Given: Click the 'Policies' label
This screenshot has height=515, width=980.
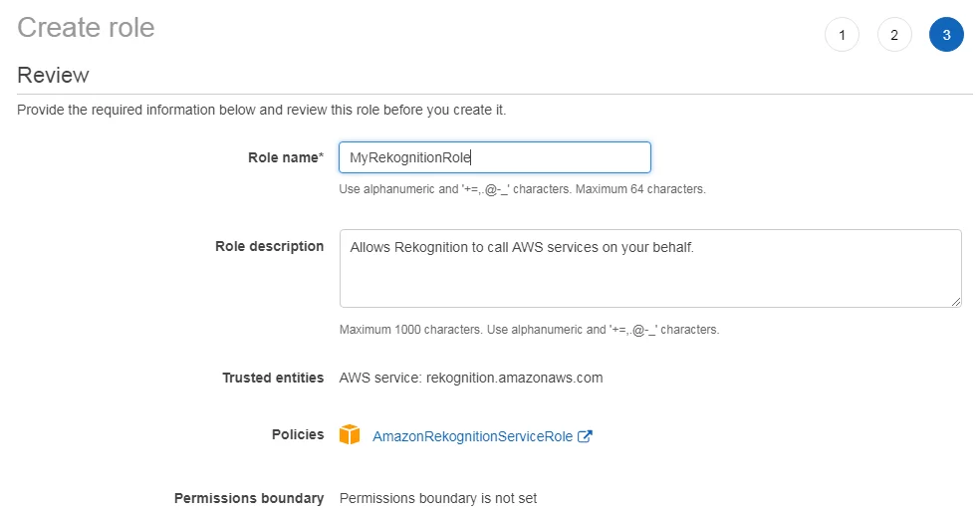Looking at the screenshot, I should 298,434.
